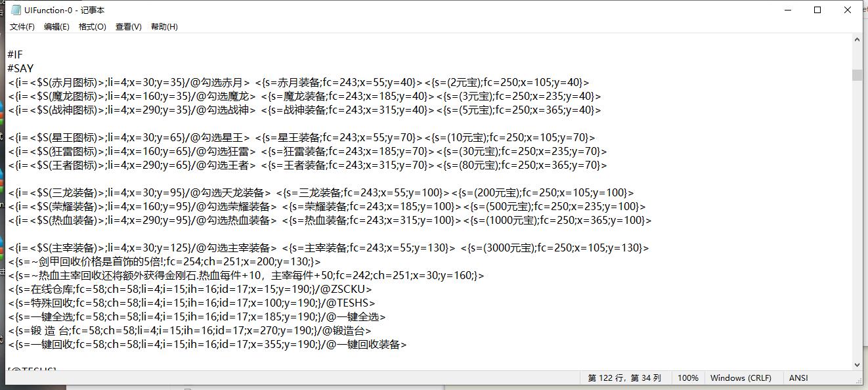The height and width of the screenshot is (390, 868).
Task: Open the 查看(V) menu
Action: [x=128, y=27]
